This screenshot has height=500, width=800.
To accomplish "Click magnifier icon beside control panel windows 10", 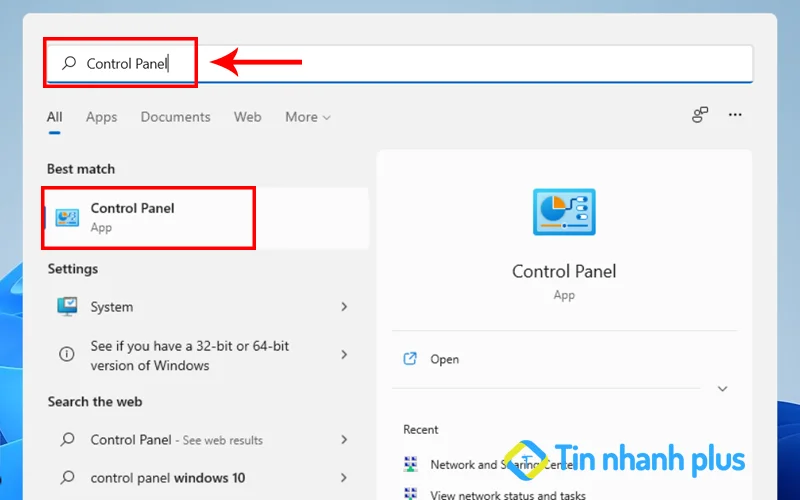I will [x=67, y=478].
